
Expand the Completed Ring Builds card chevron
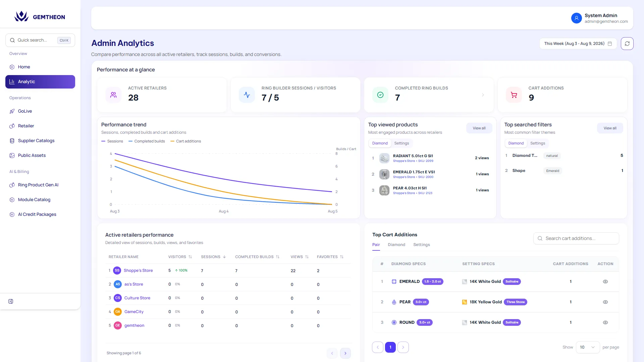483,95
